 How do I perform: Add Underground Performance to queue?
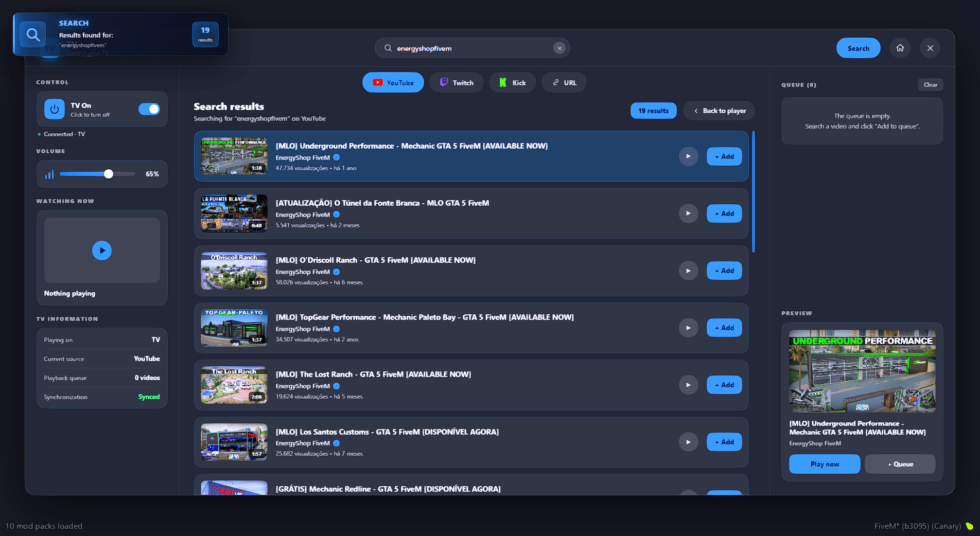click(x=724, y=156)
